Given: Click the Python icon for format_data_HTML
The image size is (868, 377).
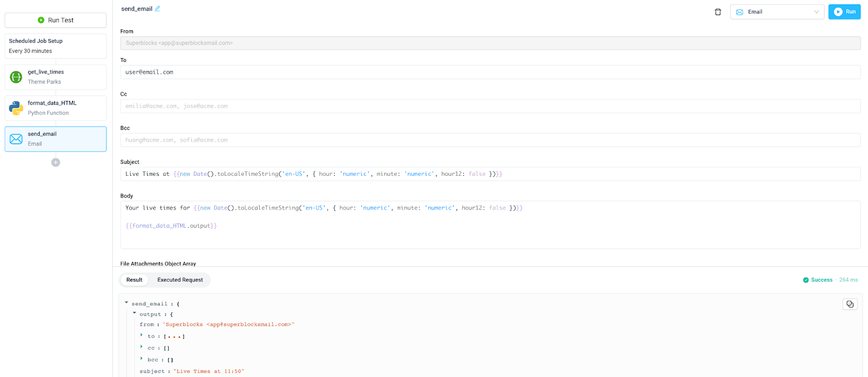Looking at the screenshot, I should 16,108.
